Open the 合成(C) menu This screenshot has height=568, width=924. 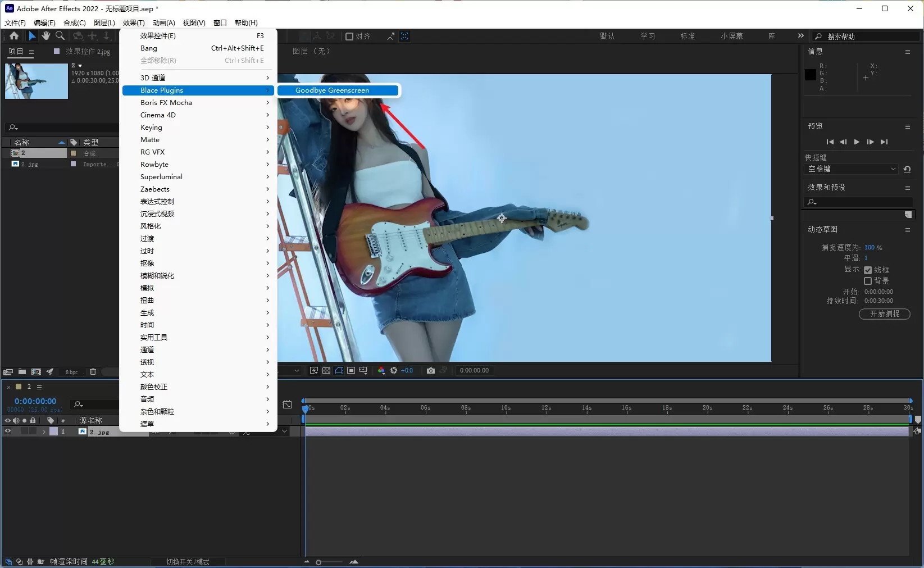(x=75, y=23)
